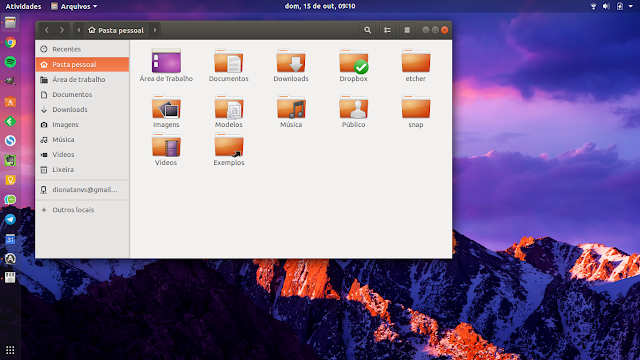Collapse path bar using left chevron

tap(79, 30)
